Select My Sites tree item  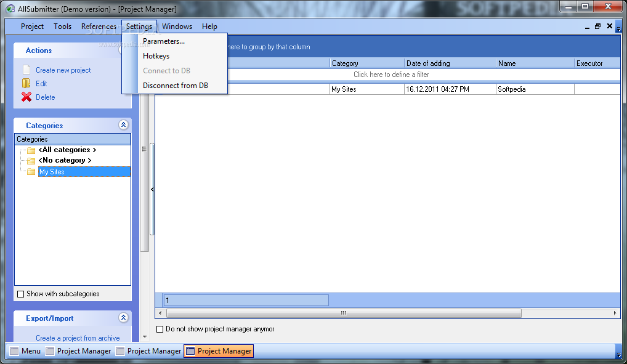coord(84,172)
